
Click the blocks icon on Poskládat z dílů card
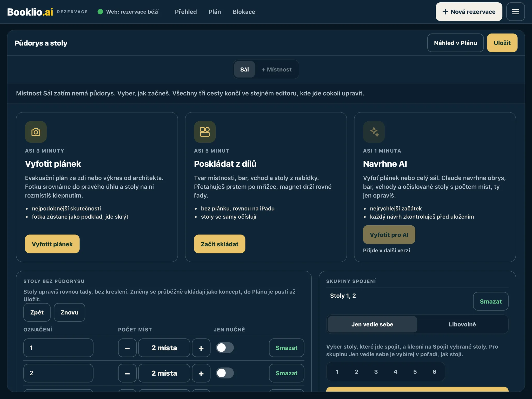(205, 132)
